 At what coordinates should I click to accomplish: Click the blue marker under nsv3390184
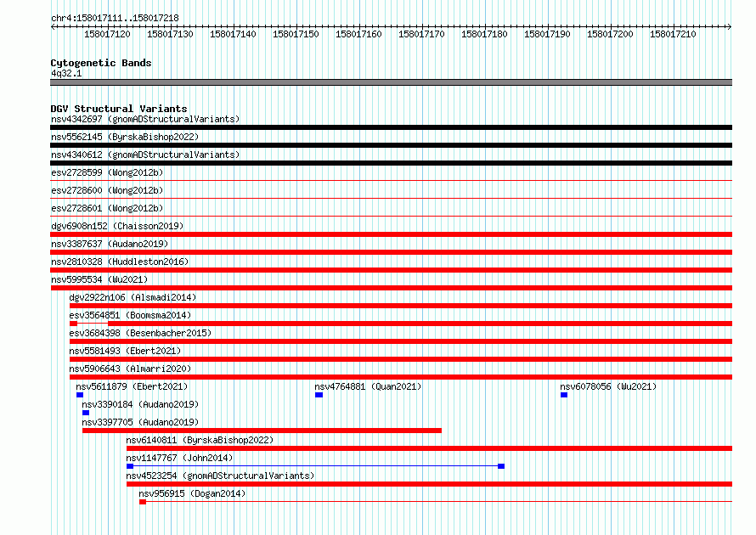click(86, 413)
